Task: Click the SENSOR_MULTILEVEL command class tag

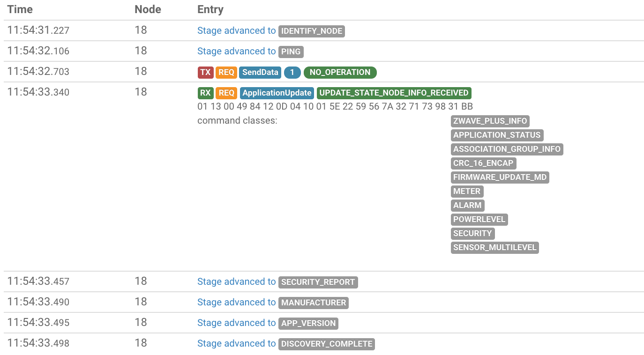Action: pos(494,247)
